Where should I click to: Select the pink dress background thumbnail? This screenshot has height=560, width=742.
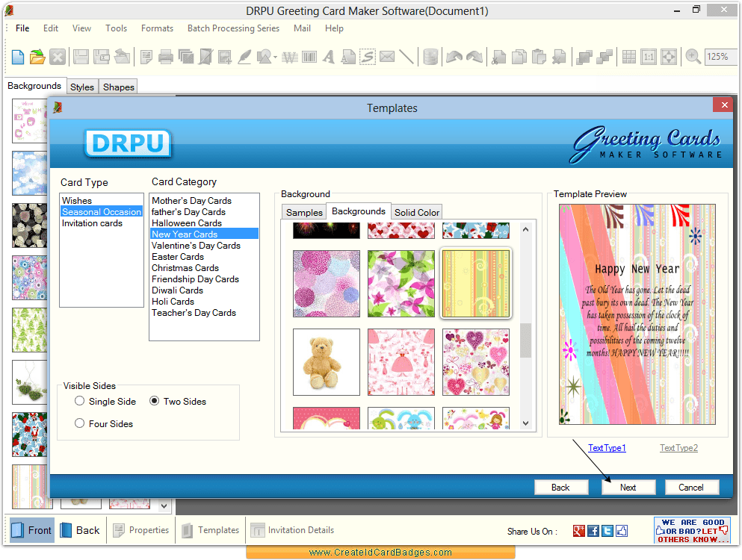(x=401, y=362)
